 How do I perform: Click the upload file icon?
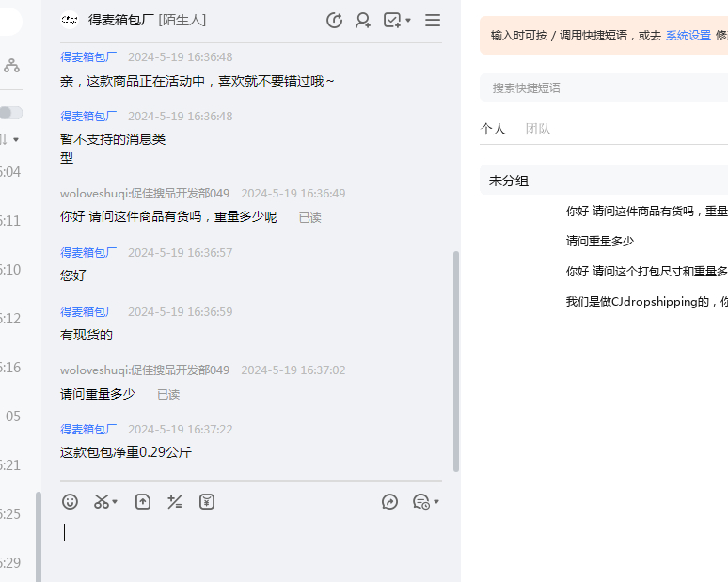pyautogui.click(x=143, y=502)
